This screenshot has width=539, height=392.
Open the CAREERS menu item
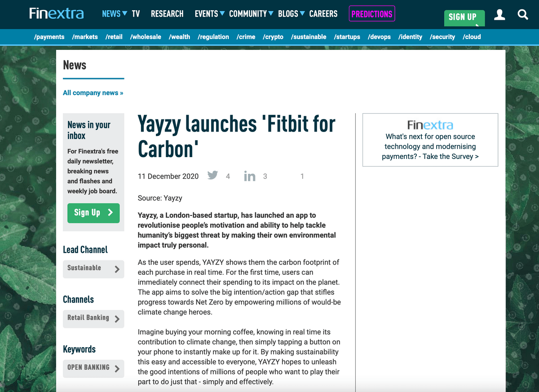[323, 14]
